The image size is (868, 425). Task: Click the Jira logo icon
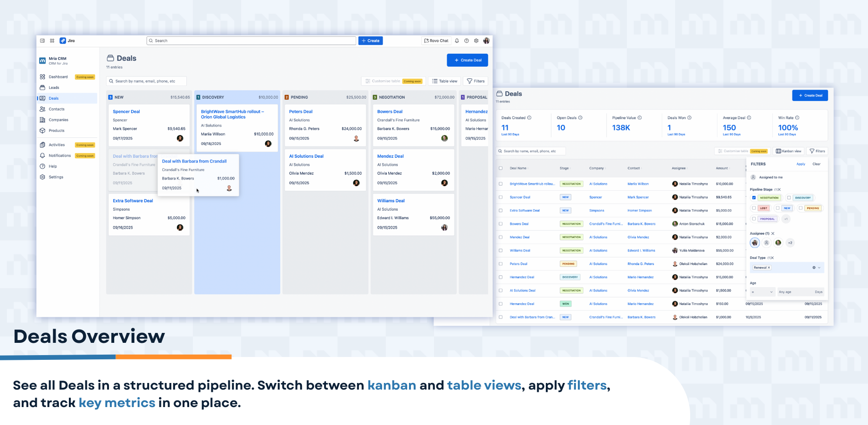pyautogui.click(x=63, y=41)
